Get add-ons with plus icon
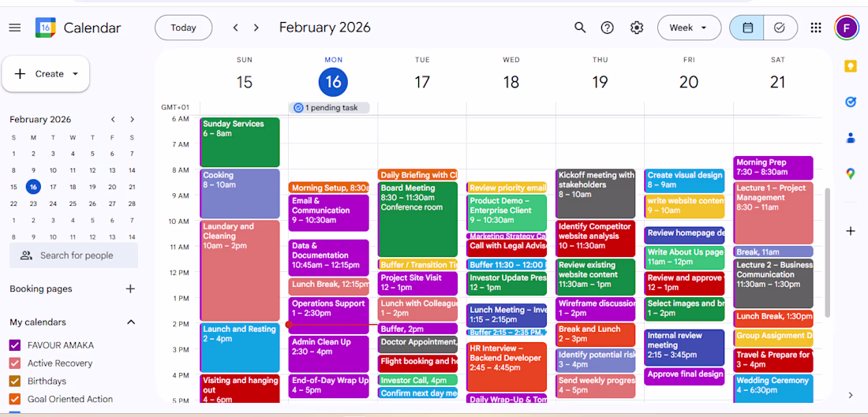This screenshot has height=417, width=868. point(851,231)
